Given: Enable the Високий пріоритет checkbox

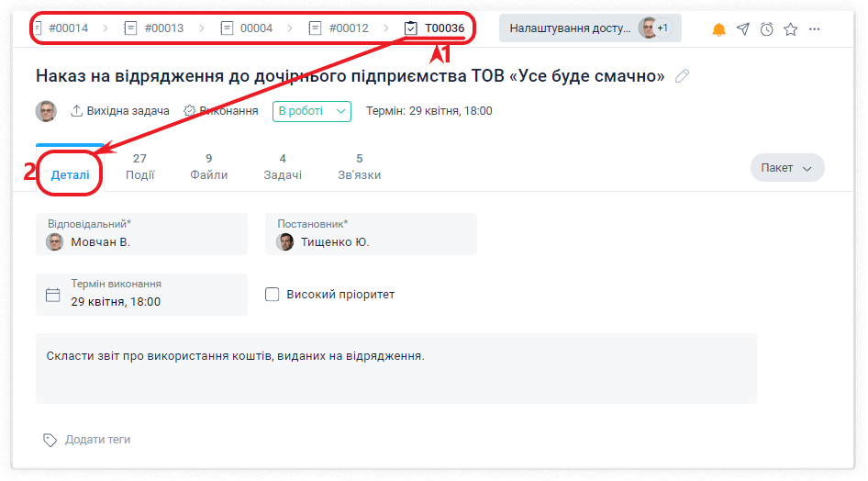Looking at the screenshot, I should click(x=272, y=295).
